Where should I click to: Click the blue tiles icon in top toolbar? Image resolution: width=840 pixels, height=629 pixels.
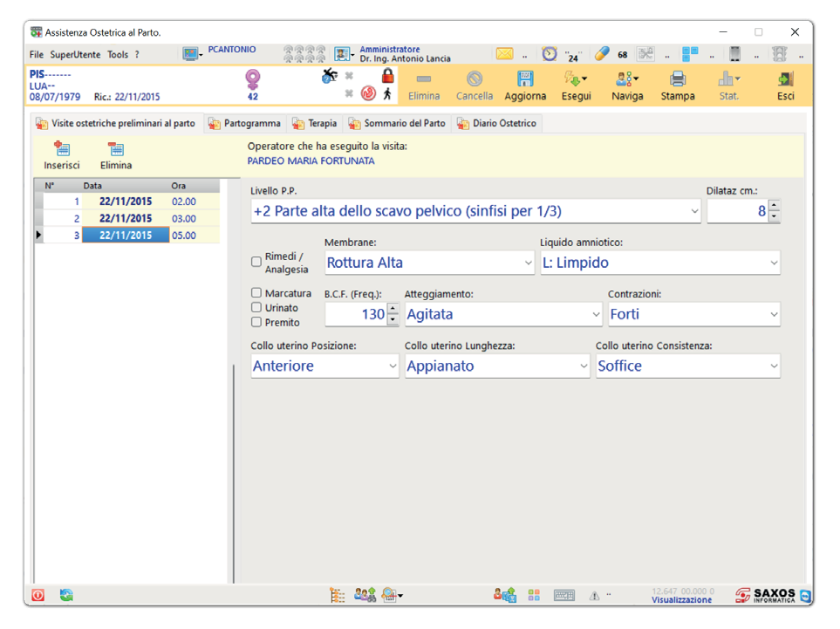point(690,53)
